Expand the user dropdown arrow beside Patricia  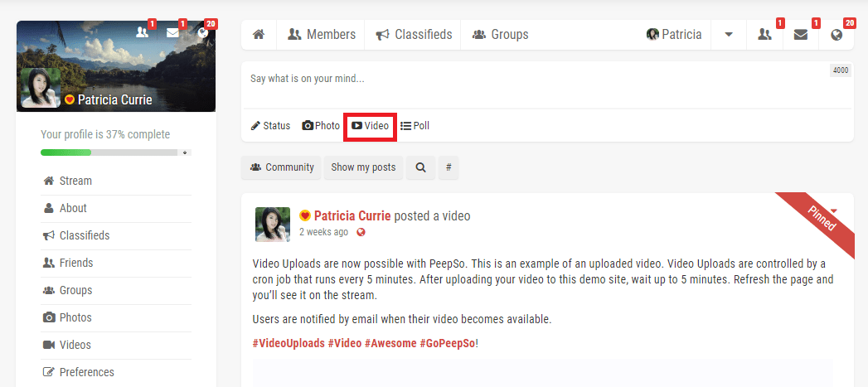pyautogui.click(x=729, y=34)
